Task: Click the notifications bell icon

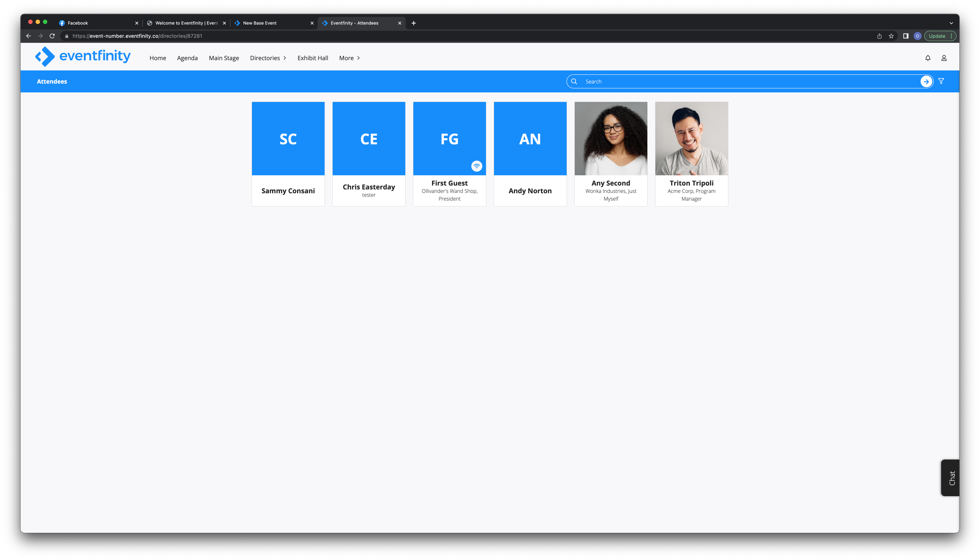Action: pyautogui.click(x=928, y=58)
